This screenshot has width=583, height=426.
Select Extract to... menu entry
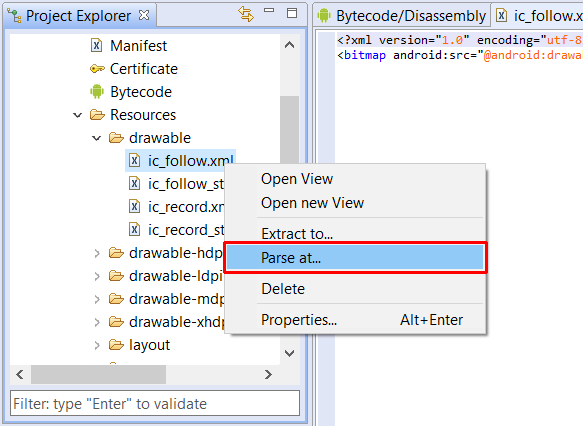coord(297,234)
